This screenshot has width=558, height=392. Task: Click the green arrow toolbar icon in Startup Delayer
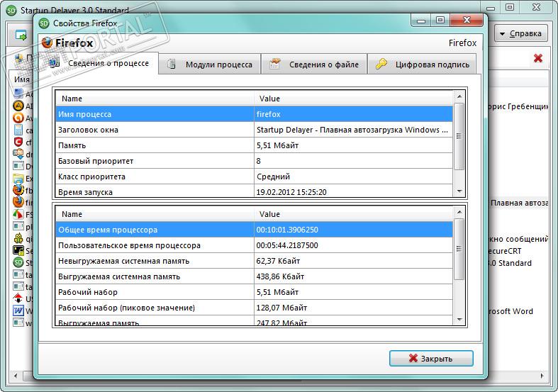click(21, 35)
